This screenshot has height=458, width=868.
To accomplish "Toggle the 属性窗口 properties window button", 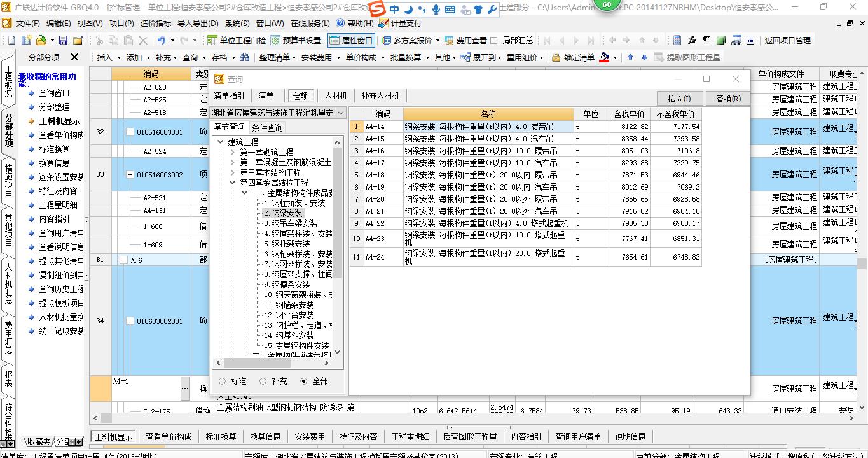I will click(351, 40).
